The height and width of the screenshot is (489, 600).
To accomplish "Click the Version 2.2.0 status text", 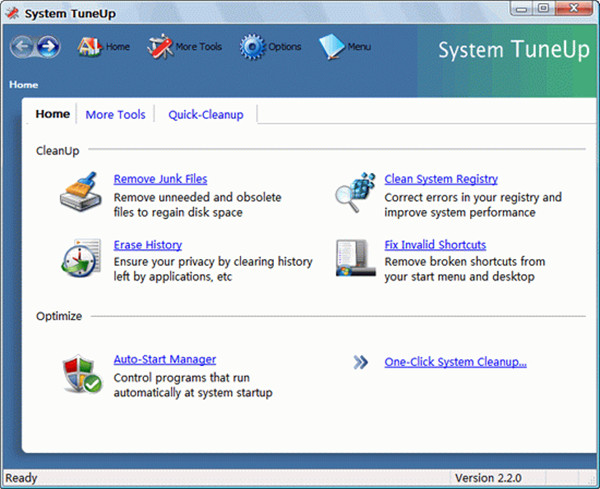I will tap(488, 478).
